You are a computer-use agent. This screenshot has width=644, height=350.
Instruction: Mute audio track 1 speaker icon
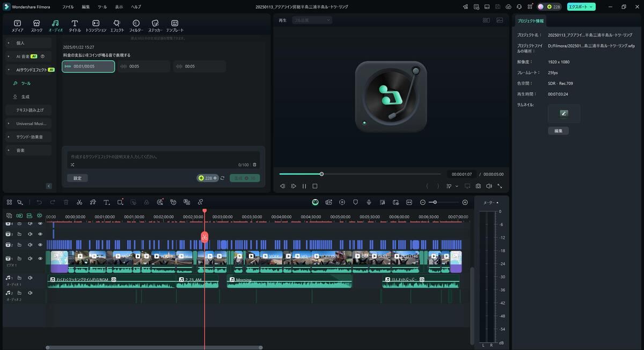pyautogui.click(x=30, y=278)
